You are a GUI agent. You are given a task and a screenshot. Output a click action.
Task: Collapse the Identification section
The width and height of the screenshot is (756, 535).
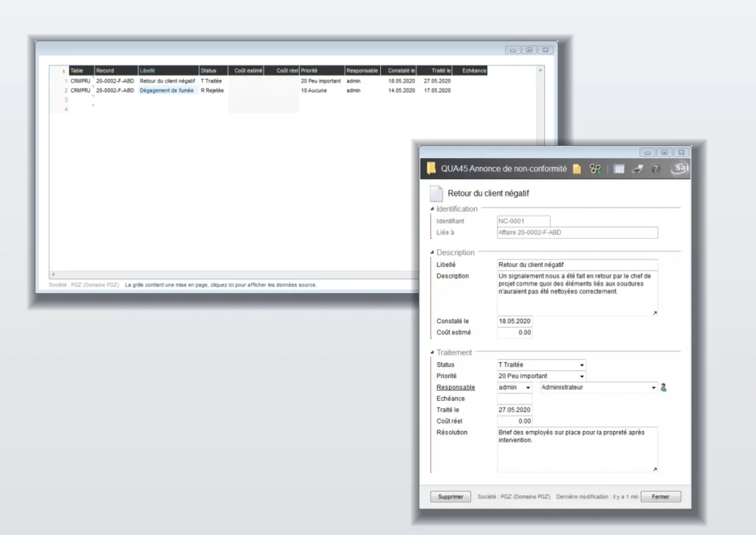point(432,209)
